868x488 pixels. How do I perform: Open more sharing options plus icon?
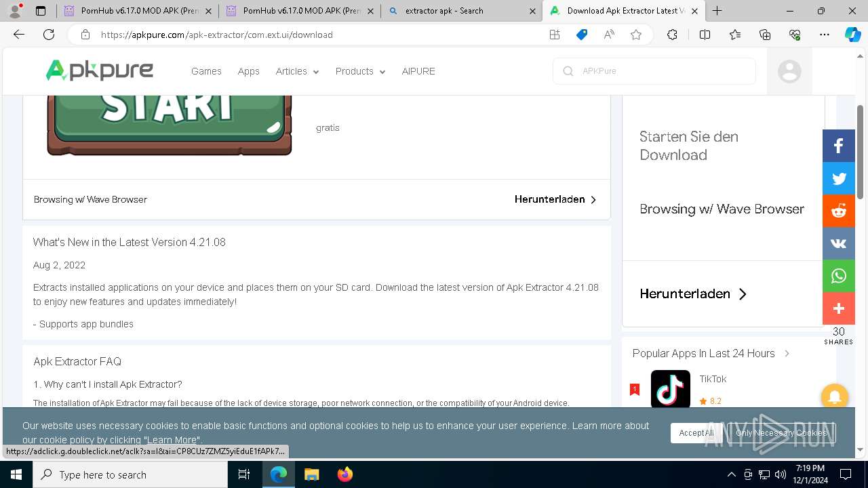coord(839,308)
